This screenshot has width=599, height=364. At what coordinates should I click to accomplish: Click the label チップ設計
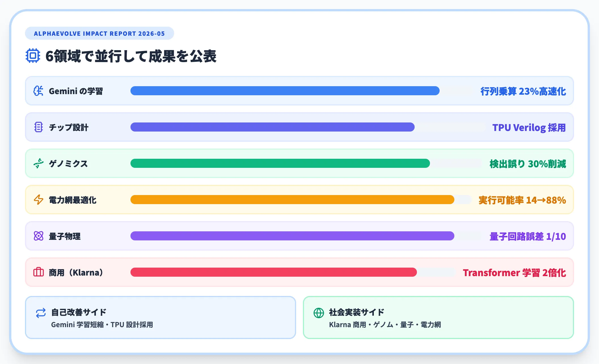[x=69, y=128]
